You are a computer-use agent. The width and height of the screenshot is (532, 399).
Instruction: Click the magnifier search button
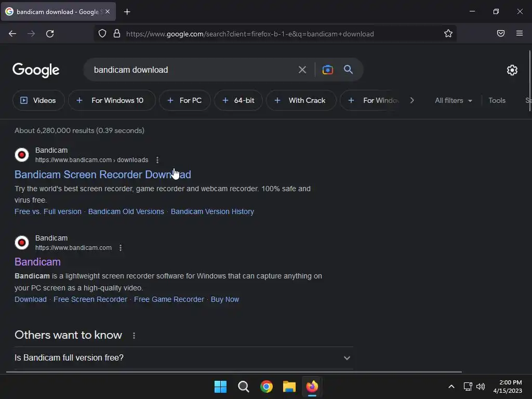[x=348, y=70]
